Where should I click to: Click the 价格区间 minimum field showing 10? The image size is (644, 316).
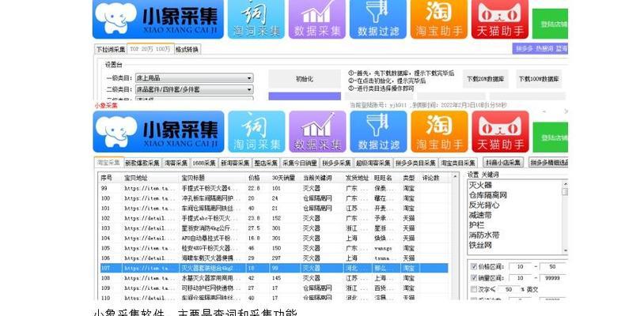[x=521, y=267]
